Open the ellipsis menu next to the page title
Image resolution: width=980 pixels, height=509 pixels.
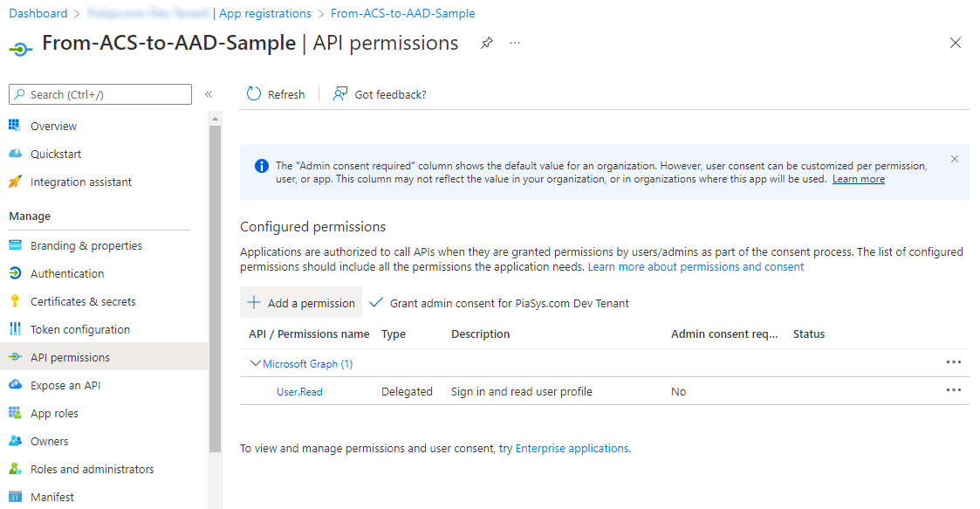click(514, 42)
